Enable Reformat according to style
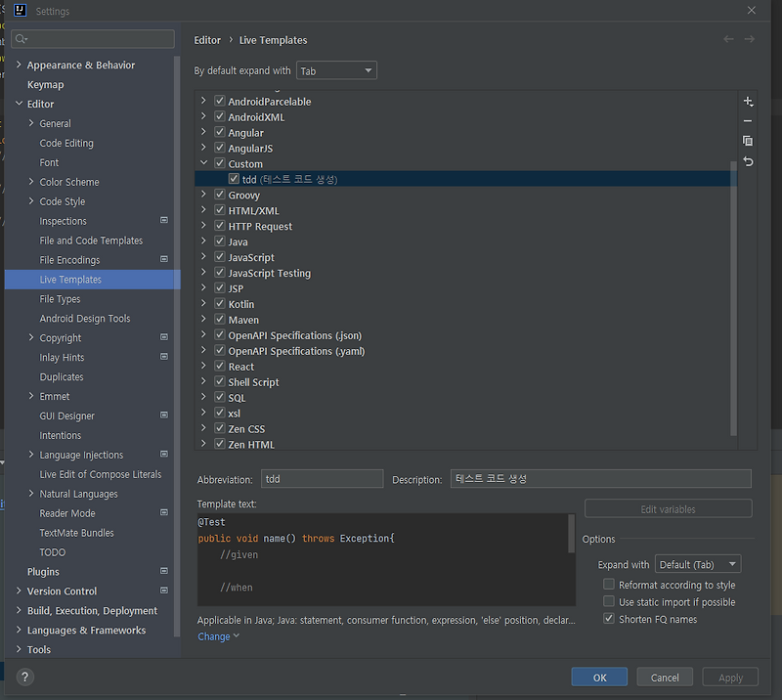The image size is (782, 700). [609, 584]
